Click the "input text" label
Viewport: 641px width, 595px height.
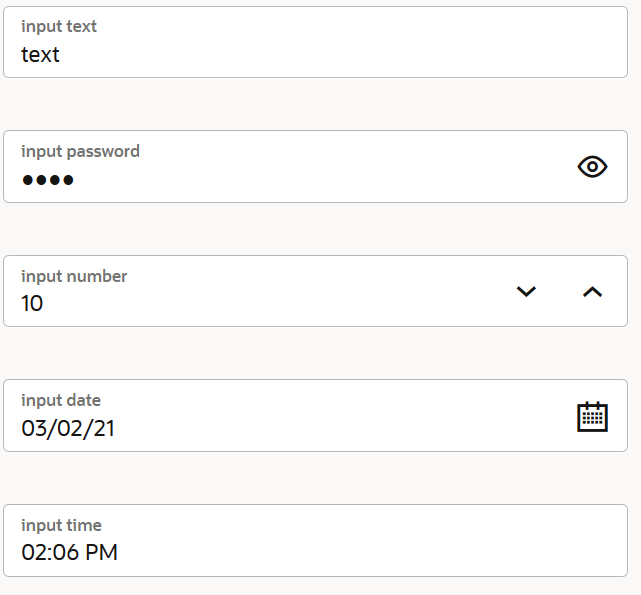point(59,27)
